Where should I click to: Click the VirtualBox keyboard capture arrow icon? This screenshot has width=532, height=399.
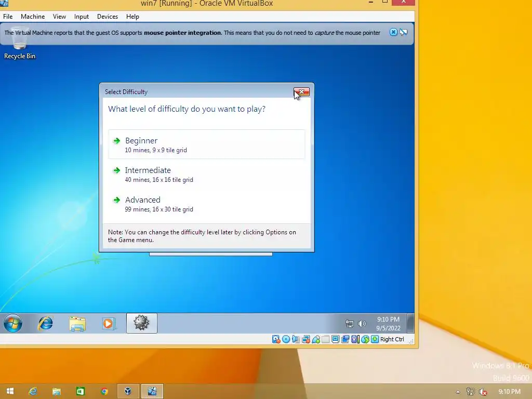[x=375, y=339]
